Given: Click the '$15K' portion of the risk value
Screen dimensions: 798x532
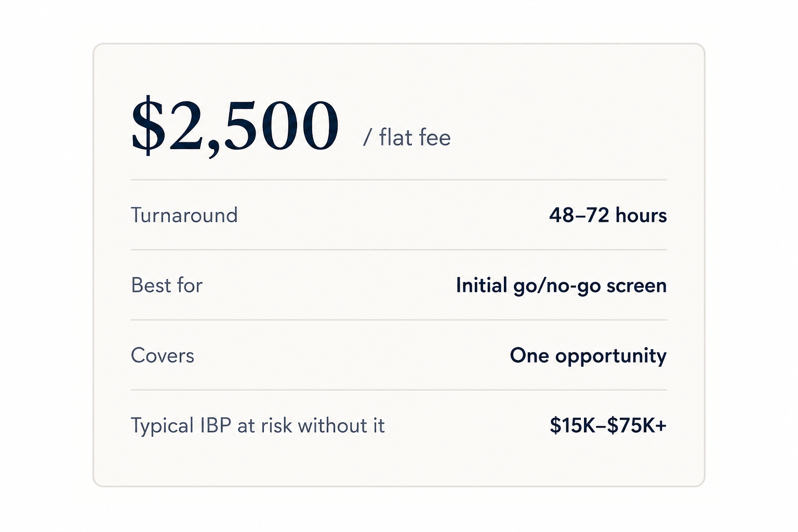Looking at the screenshot, I should click(573, 425).
